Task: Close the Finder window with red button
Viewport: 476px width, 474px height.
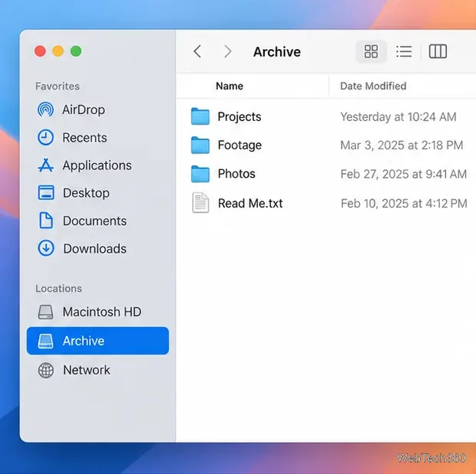Action: point(40,51)
